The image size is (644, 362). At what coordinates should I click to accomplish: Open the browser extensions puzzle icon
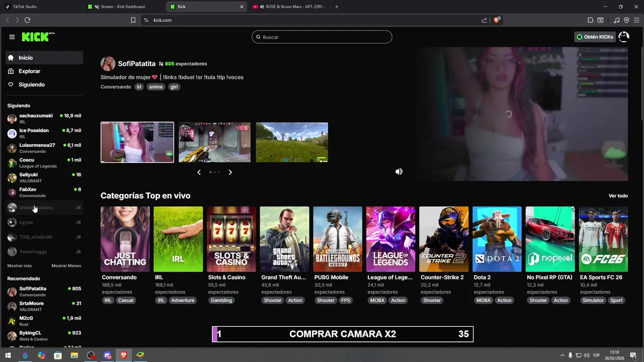tap(590, 20)
